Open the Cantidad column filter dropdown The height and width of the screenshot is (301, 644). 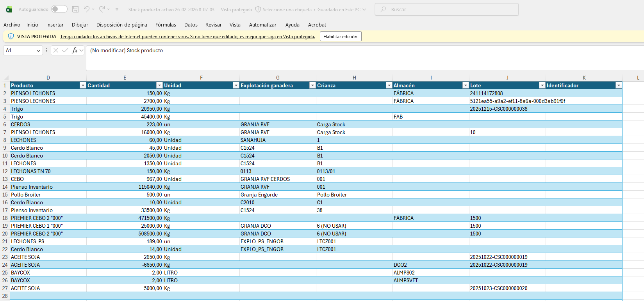click(159, 85)
